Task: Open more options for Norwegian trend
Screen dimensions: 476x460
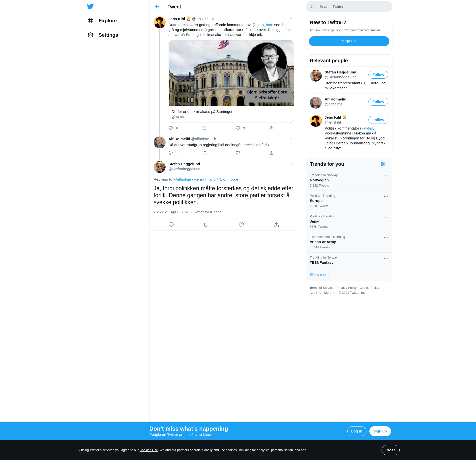Action: (386, 176)
